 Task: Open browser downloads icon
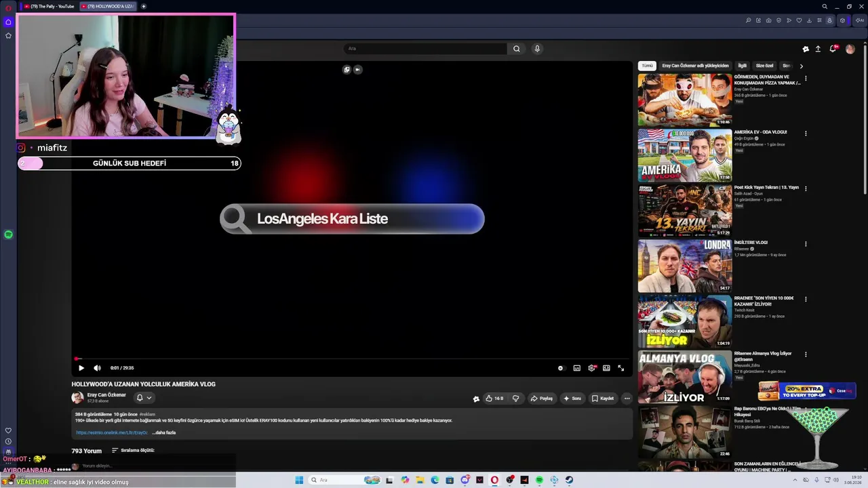pyautogui.click(x=809, y=20)
